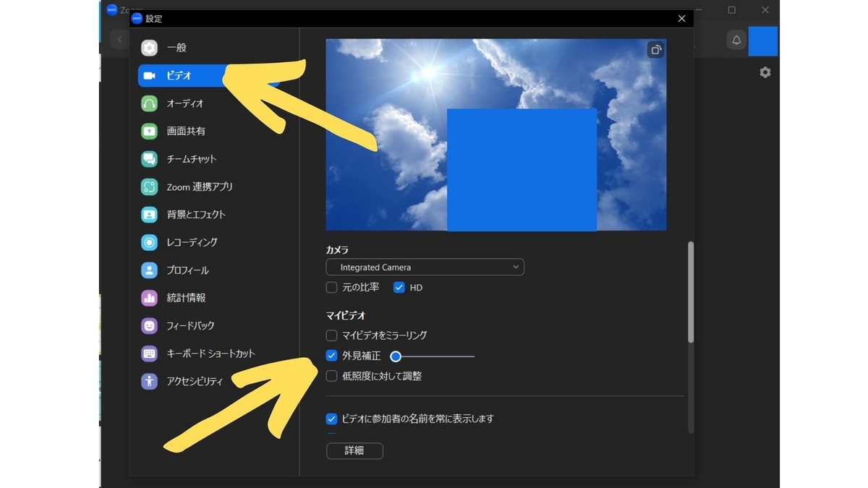The width and height of the screenshot is (868, 488).
Task: Click the notification bell in Zoom window
Action: pyautogui.click(x=736, y=40)
